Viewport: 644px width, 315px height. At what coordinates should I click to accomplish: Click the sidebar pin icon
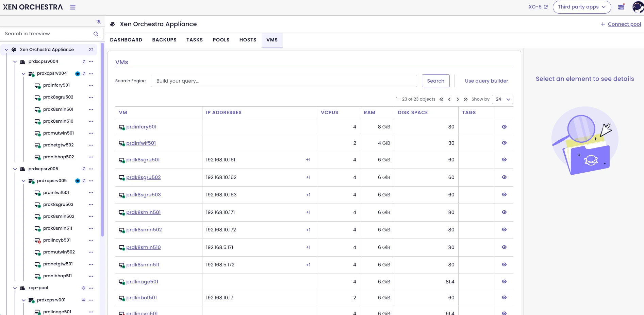click(x=99, y=21)
